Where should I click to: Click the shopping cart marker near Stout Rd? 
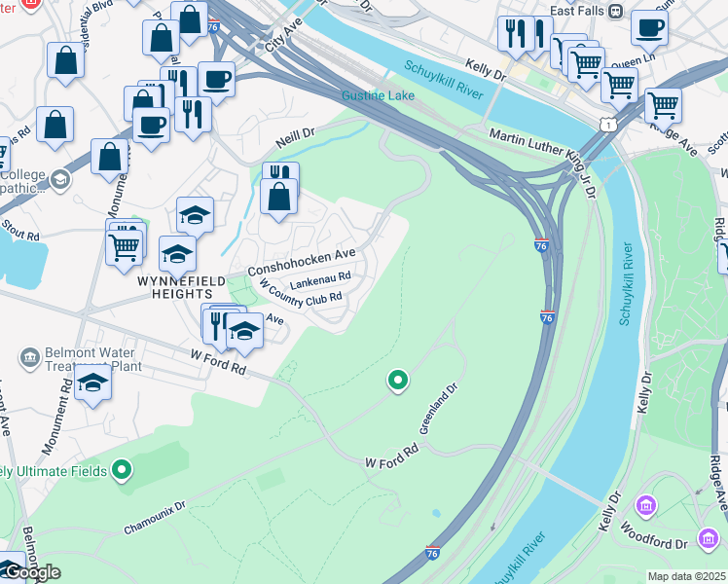click(124, 251)
